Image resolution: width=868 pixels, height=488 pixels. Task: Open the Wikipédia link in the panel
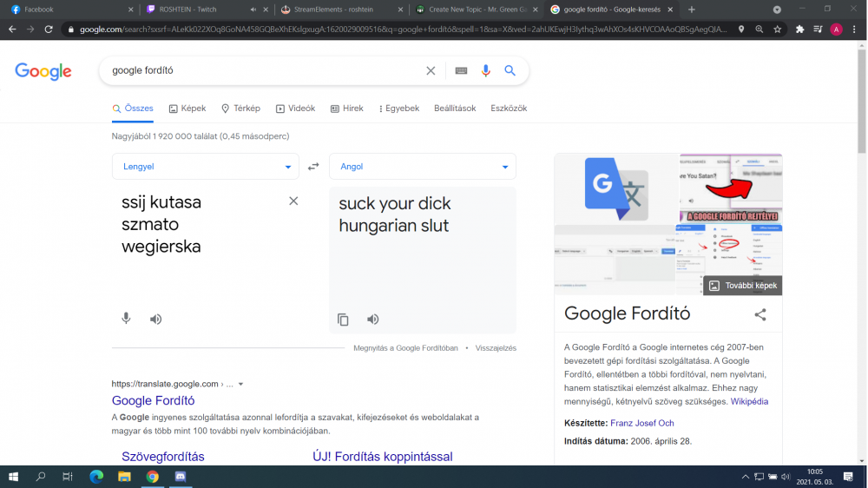(749, 402)
